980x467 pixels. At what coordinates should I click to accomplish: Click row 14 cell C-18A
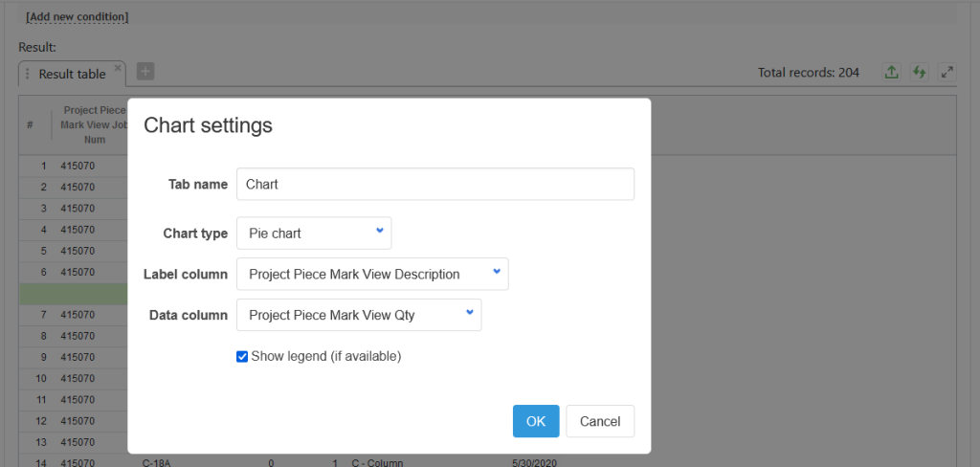(158, 462)
